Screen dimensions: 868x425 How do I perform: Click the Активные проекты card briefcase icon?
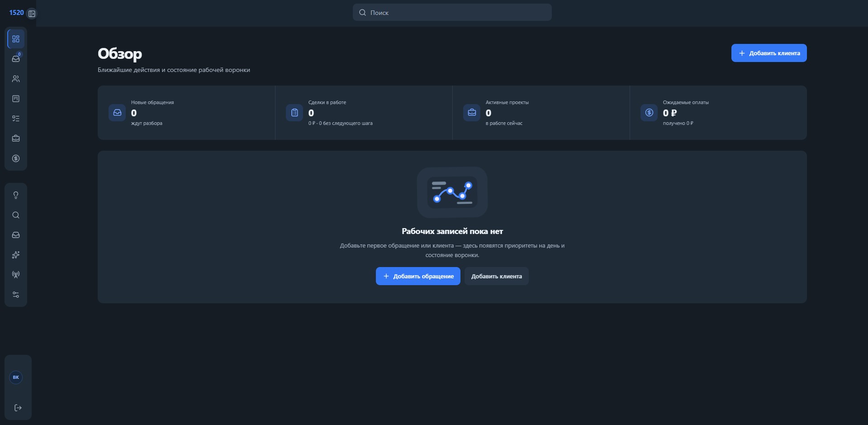472,113
